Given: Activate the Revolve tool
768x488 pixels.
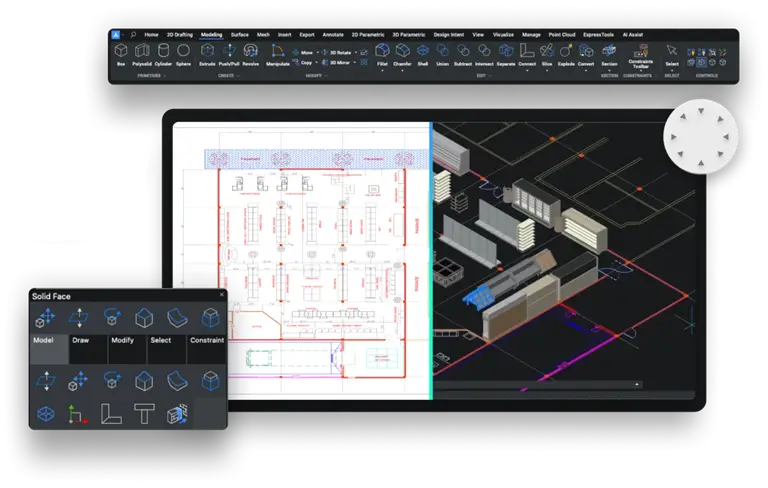Looking at the screenshot, I should (x=250, y=53).
